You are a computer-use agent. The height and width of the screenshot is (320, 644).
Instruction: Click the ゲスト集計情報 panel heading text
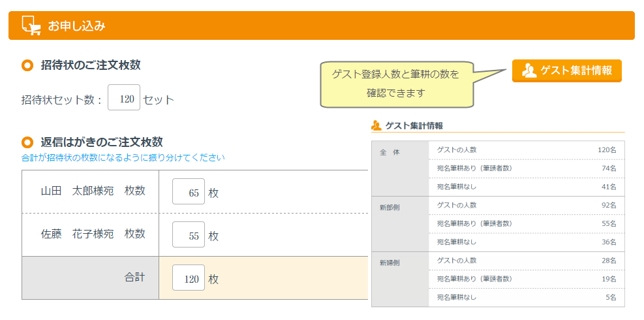(x=414, y=125)
